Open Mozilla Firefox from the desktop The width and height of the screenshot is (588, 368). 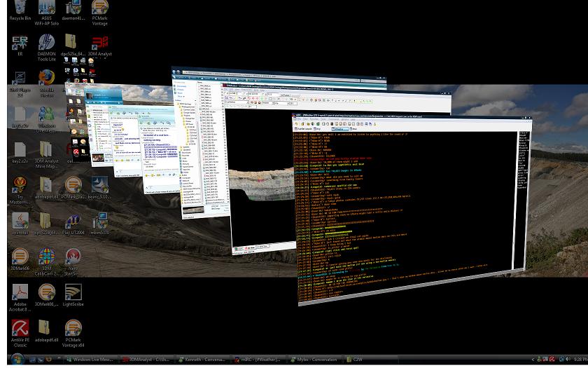tap(46, 83)
